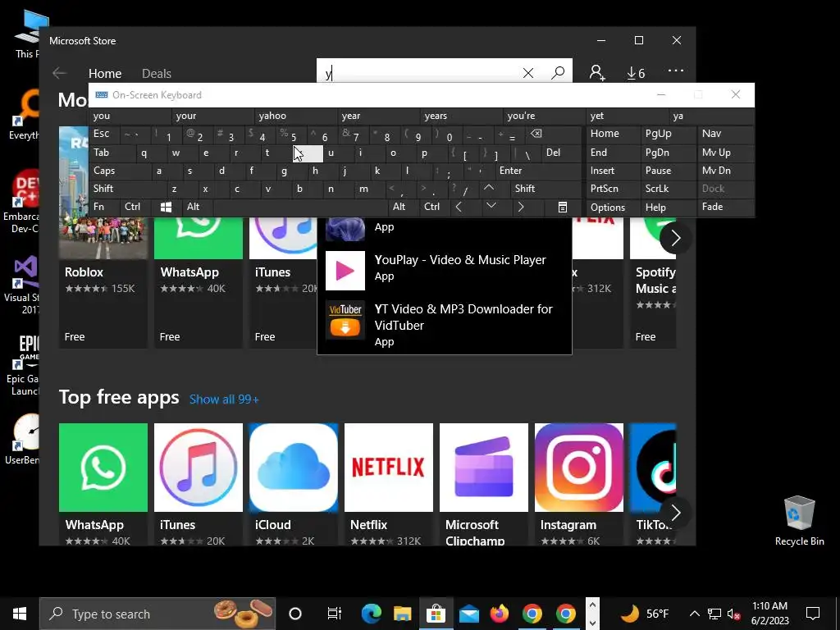Click the Esc key on On-Screen Keyboard
Screen dimensions: 840x630
pyautogui.click(x=104, y=134)
